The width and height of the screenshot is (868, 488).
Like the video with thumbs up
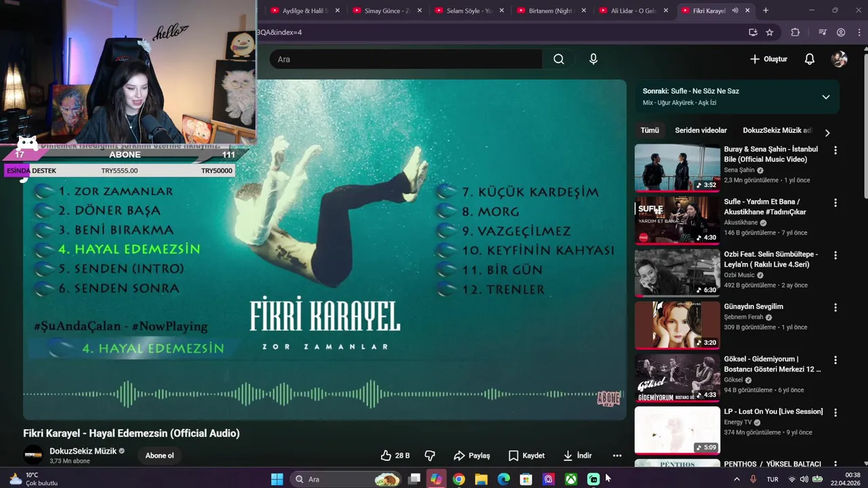395,455
